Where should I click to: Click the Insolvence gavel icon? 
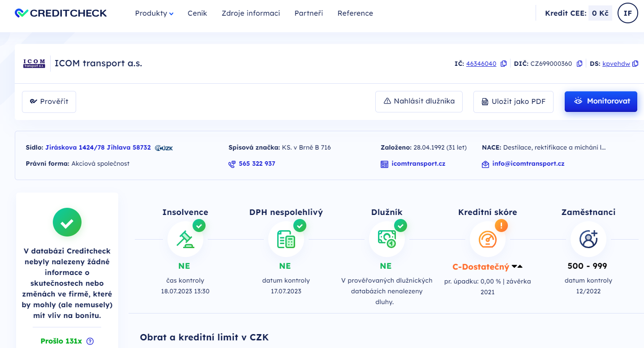tap(185, 239)
